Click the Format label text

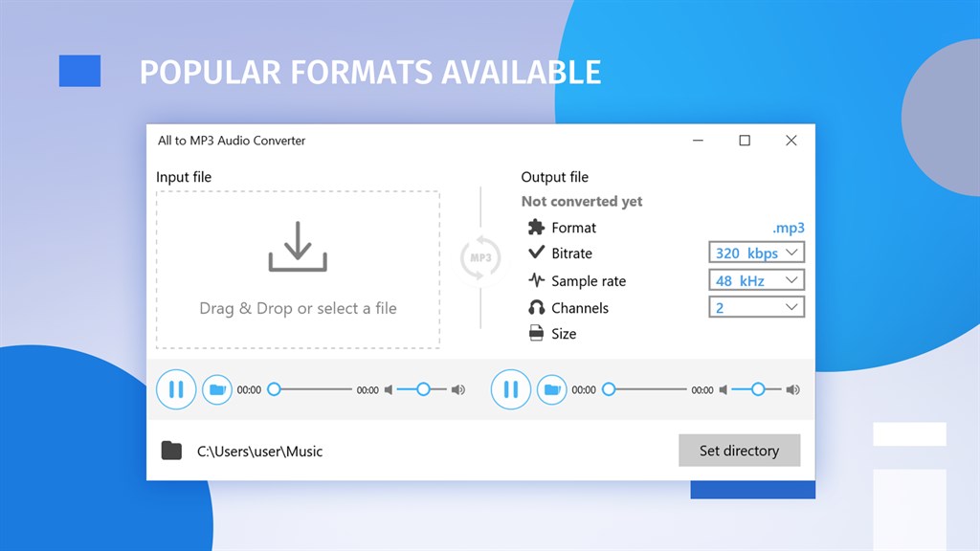coord(574,228)
